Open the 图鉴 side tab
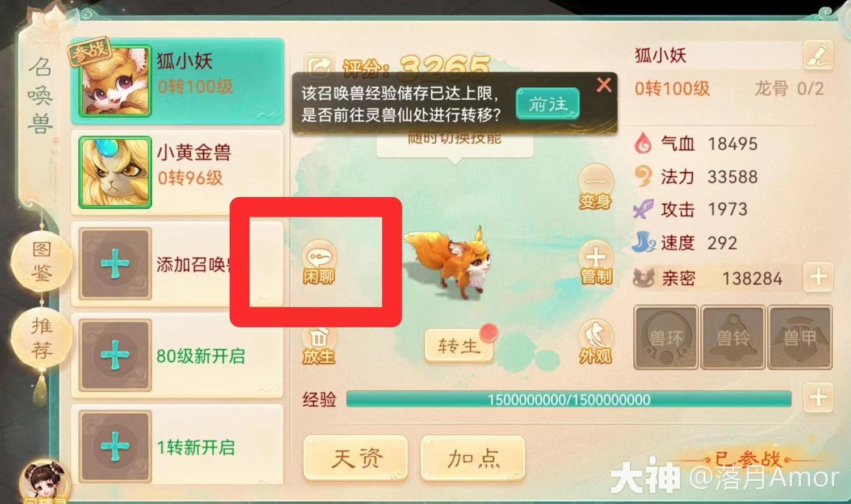 [42, 262]
